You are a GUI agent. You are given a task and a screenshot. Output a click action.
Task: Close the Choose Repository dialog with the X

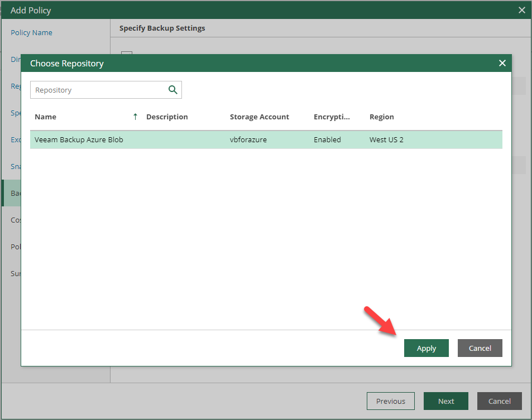(502, 63)
